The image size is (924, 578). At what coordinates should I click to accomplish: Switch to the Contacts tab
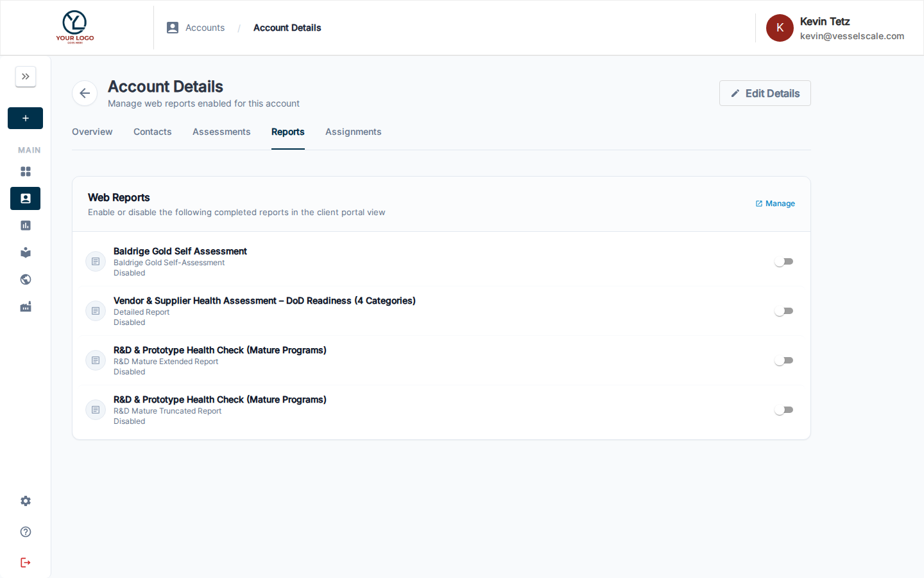click(x=153, y=132)
